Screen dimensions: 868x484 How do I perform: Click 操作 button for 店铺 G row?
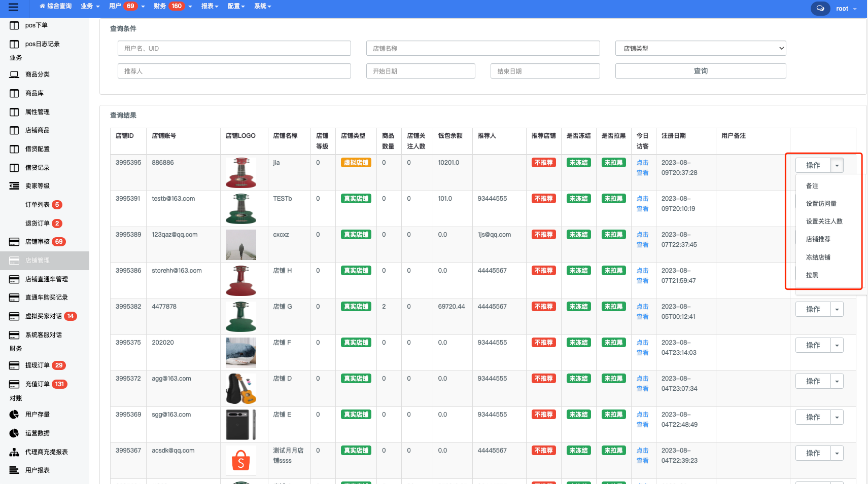pyautogui.click(x=813, y=309)
